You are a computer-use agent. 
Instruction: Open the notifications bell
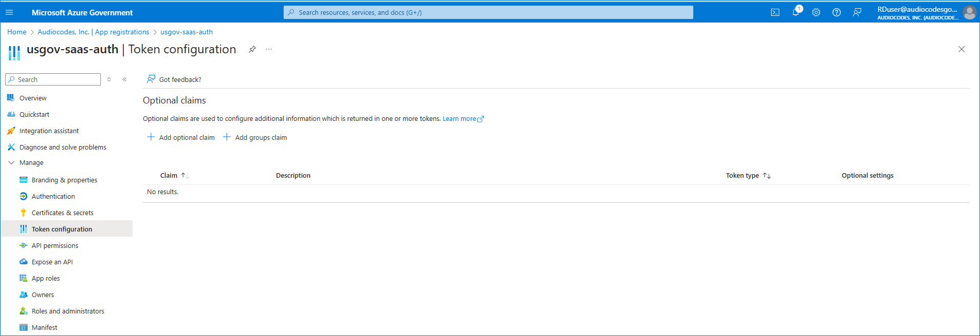point(796,12)
